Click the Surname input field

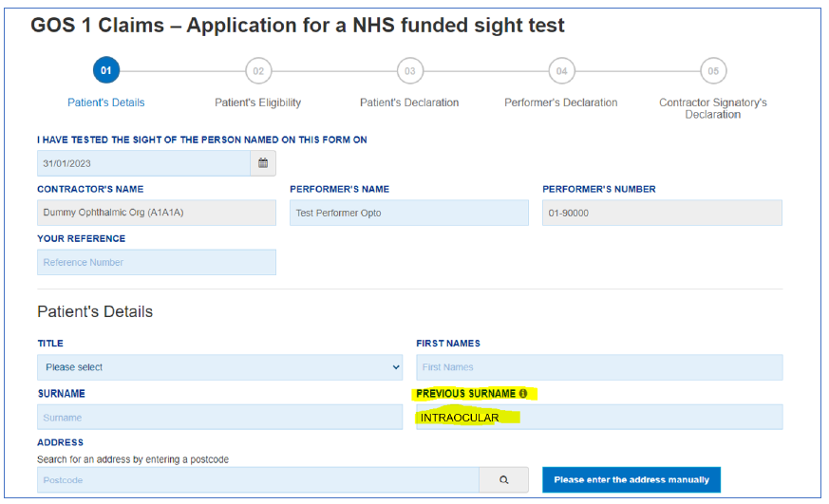tap(220, 418)
